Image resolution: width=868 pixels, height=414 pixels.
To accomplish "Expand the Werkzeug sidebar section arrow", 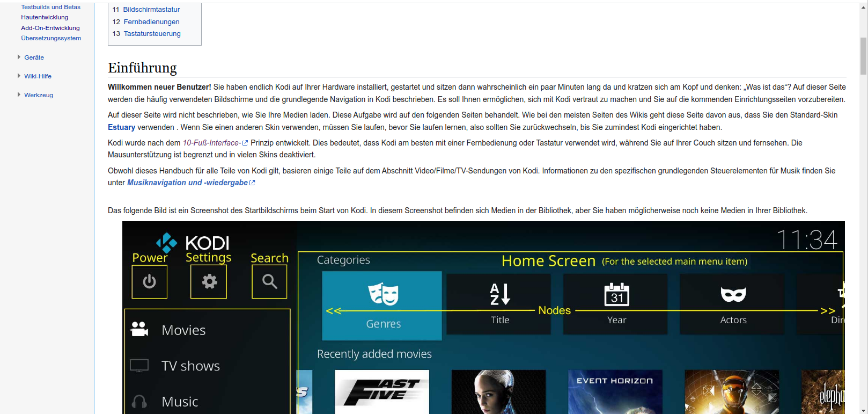I will tap(19, 95).
